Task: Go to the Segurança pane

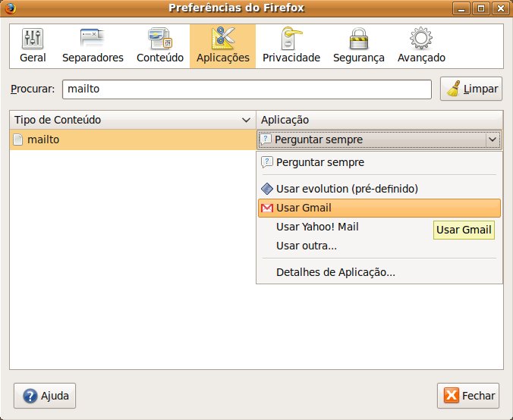Action: pyautogui.click(x=359, y=46)
